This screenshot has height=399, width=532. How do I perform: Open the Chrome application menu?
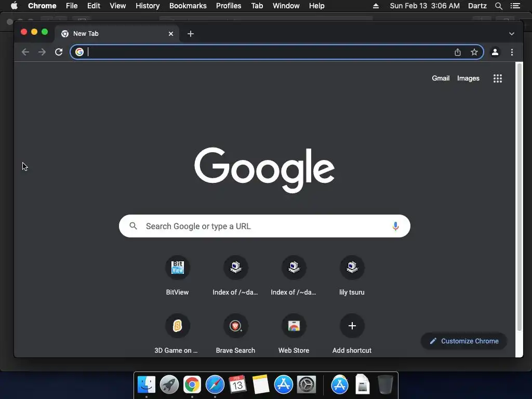pos(42,6)
